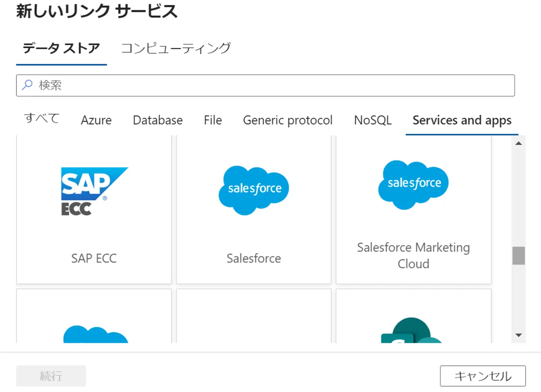The height and width of the screenshot is (392, 541).
Task: Click the partially visible Salesforce cloud in the bottom-left card
Action: (x=96, y=334)
